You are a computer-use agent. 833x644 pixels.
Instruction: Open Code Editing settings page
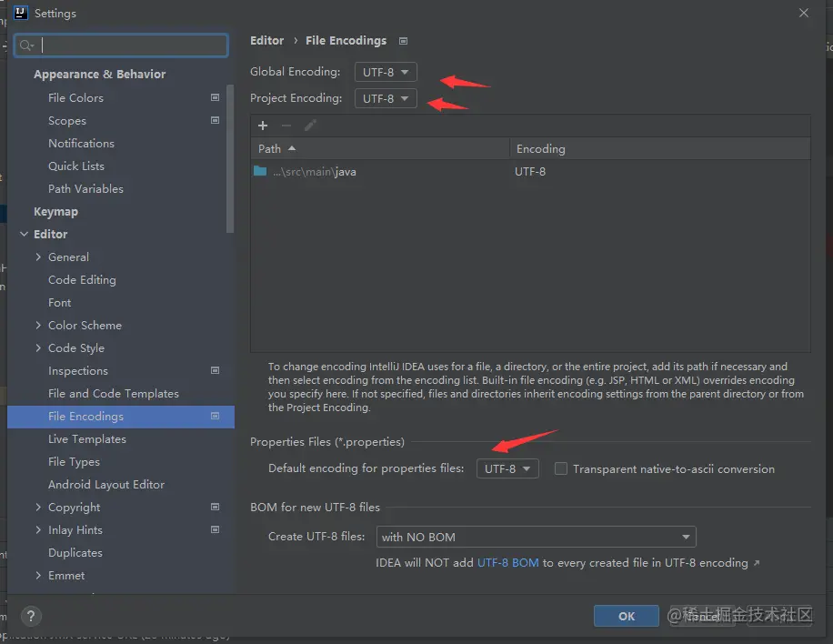click(x=82, y=279)
